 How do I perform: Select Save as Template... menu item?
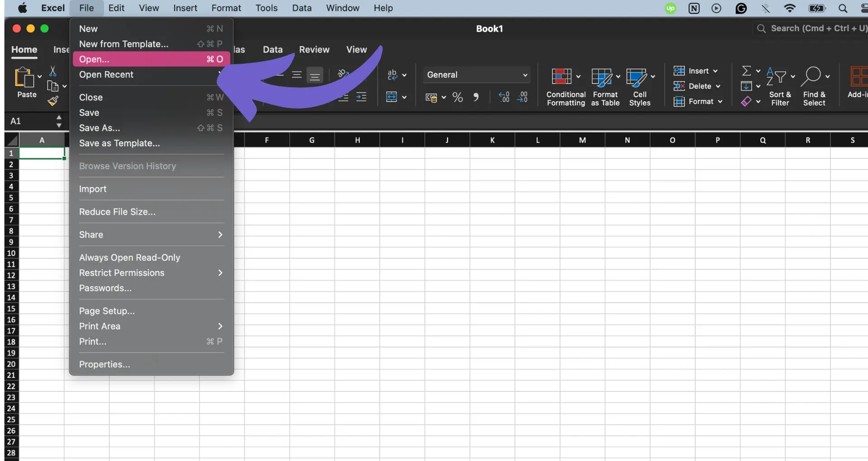pyautogui.click(x=151, y=143)
